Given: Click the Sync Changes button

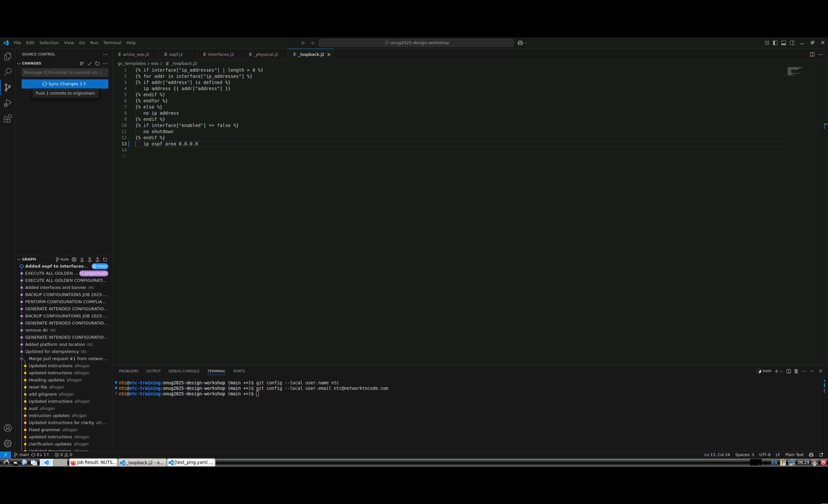Looking at the screenshot, I should tap(65, 84).
